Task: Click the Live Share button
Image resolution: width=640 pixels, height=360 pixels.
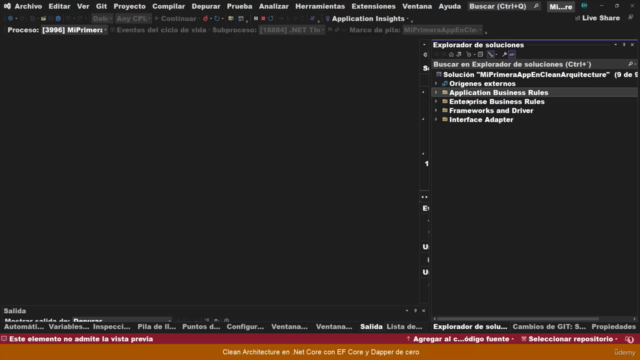Action: (x=597, y=18)
